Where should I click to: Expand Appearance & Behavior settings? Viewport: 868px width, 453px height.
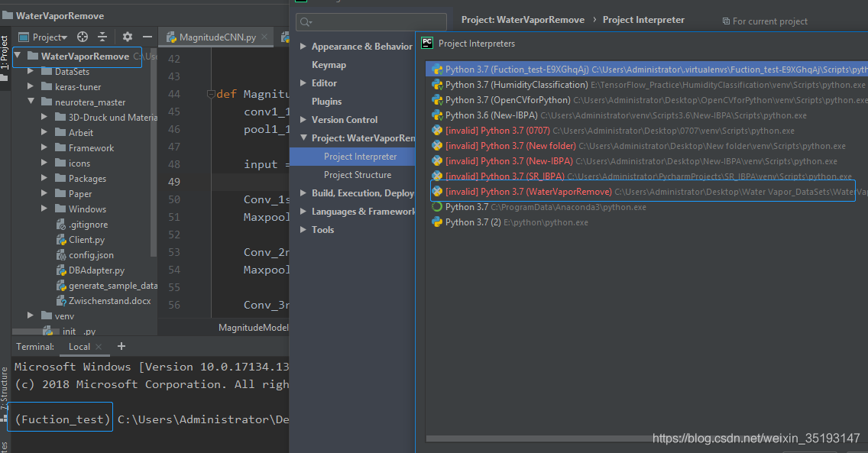tap(303, 47)
